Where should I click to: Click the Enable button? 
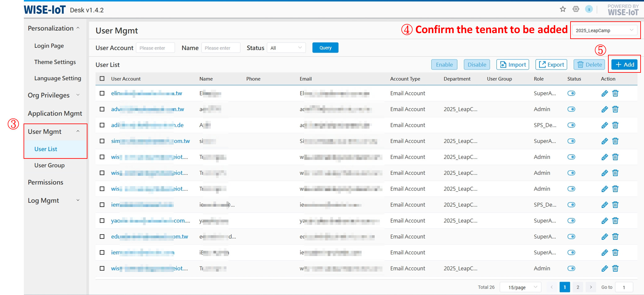coord(444,64)
